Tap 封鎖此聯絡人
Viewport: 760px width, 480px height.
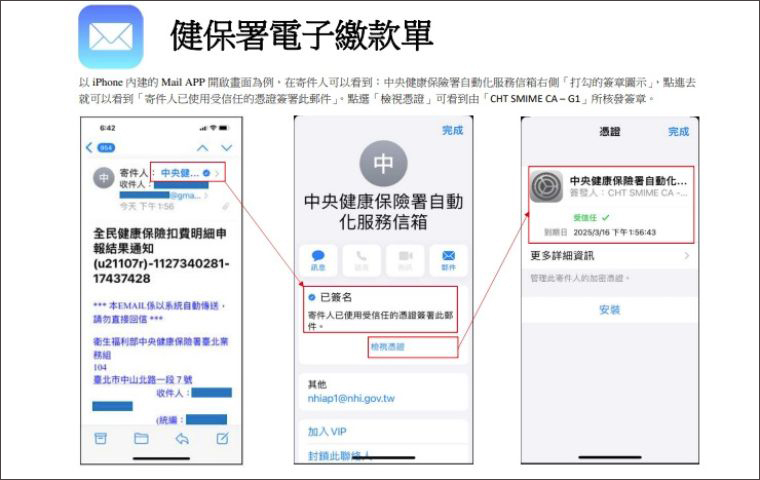(x=339, y=456)
